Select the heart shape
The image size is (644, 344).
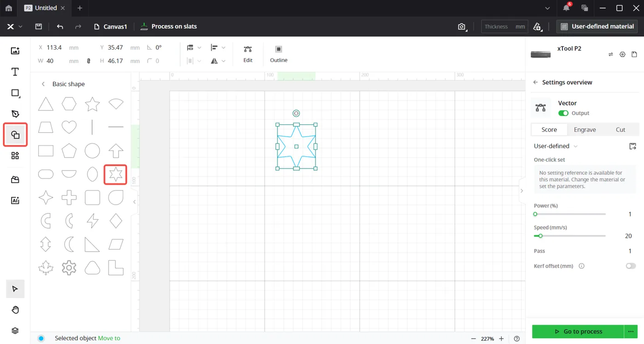click(69, 127)
